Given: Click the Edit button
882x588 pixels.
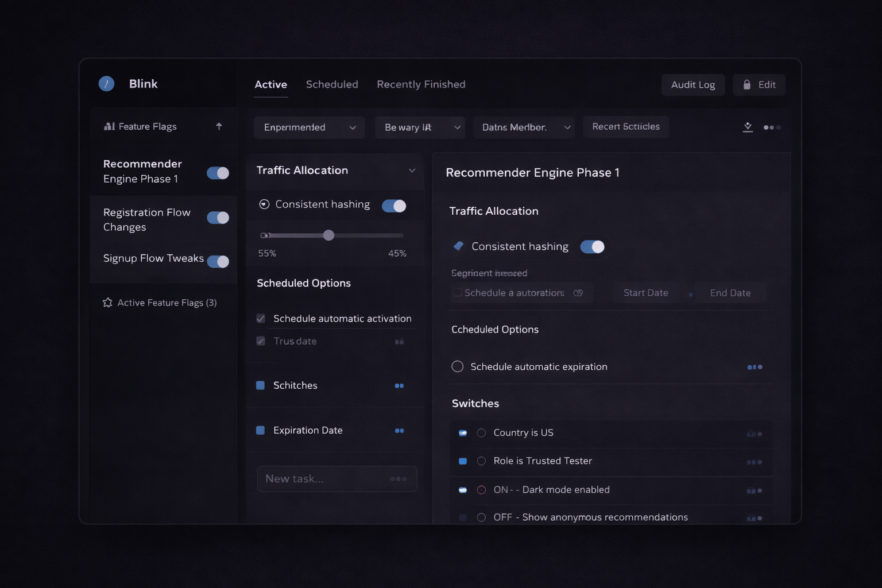Looking at the screenshot, I should click(759, 85).
